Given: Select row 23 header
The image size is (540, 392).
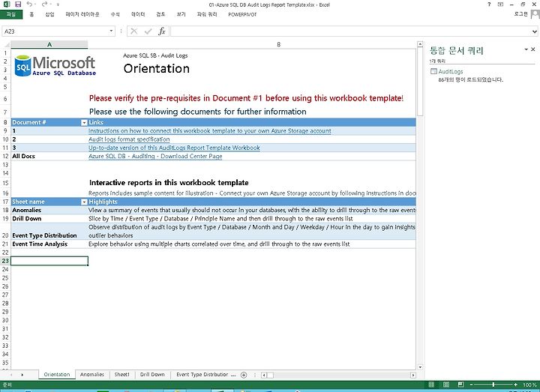Looking at the screenshot, I should click(5, 261).
